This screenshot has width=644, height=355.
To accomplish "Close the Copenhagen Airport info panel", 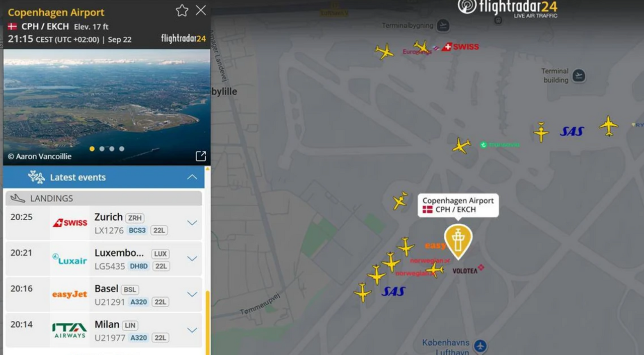I will tap(201, 10).
